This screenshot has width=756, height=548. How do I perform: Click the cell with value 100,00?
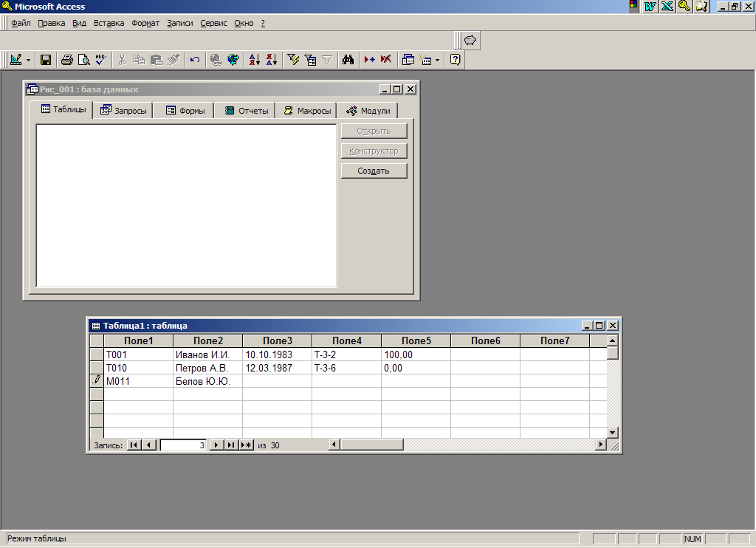pos(416,355)
